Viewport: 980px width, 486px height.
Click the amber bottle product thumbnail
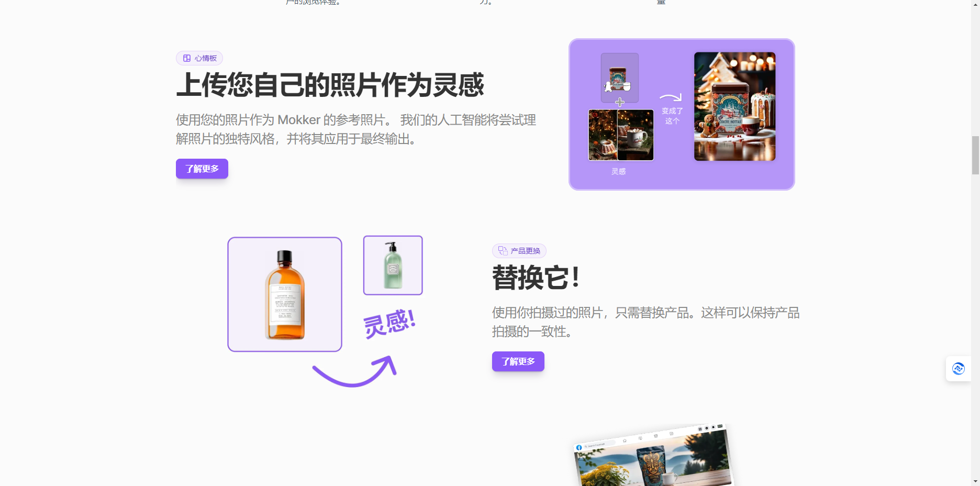click(x=284, y=294)
